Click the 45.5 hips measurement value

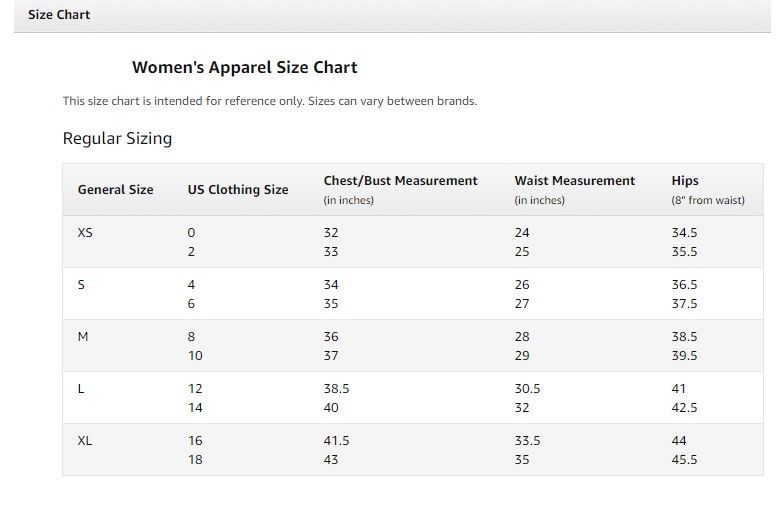684,460
